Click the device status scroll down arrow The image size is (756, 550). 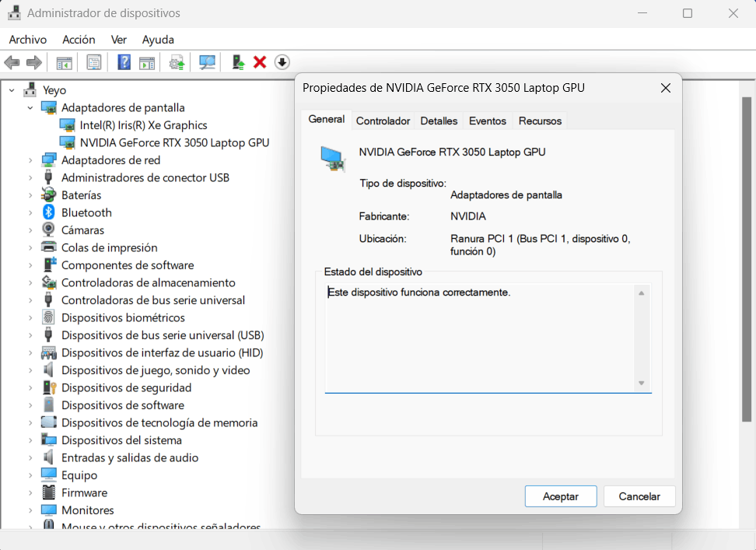pos(641,383)
